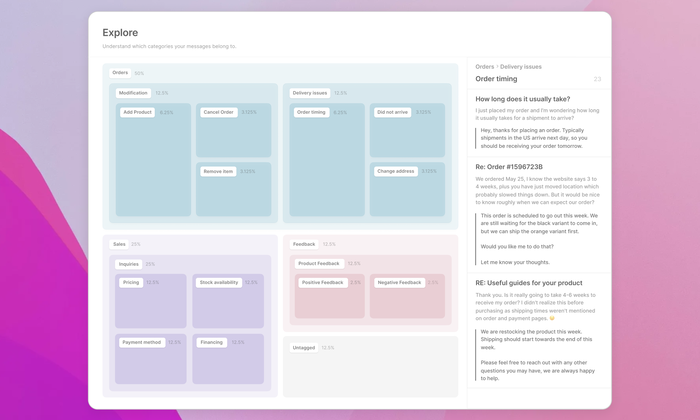
Task: Go to Delivery issues in the breadcrumb
Action: [x=521, y=67]
